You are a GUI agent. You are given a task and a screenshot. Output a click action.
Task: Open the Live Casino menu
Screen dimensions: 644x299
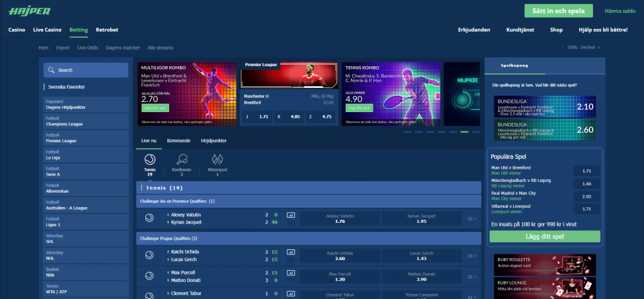click(x=47, y=30)
